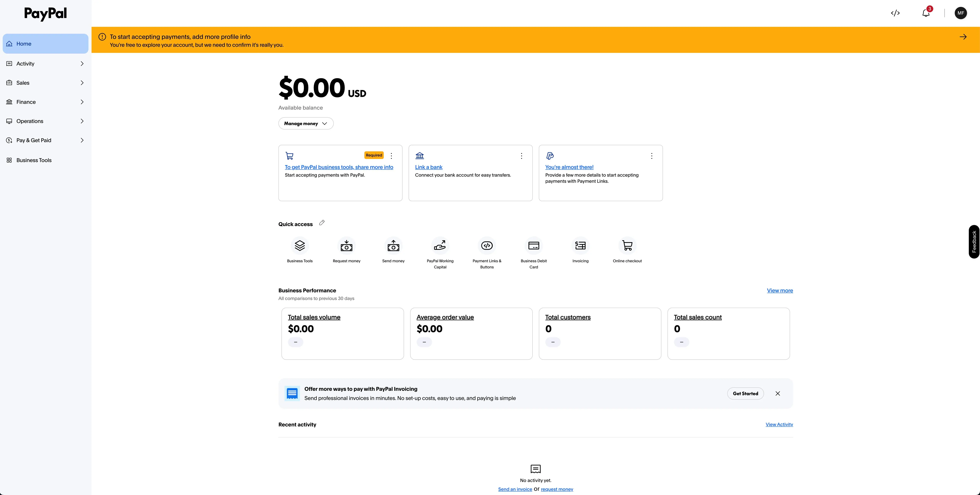This screenshot has height=495, width=980.
Task: Select Home in the sidebar
Action: (46, 44)
